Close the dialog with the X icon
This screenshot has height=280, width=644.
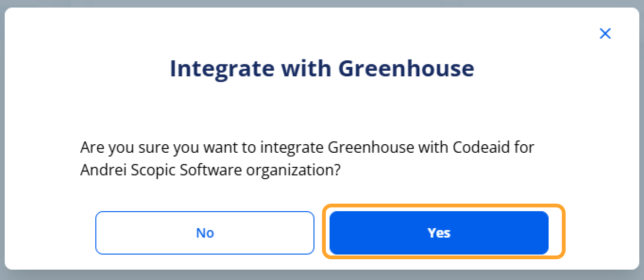click(605, 33)
